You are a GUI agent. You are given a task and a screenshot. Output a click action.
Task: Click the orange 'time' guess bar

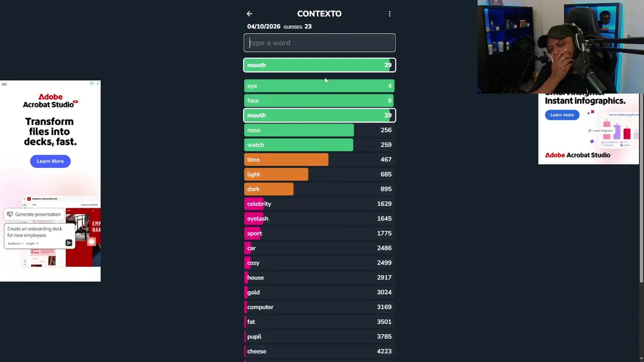[x=286, y=159]
